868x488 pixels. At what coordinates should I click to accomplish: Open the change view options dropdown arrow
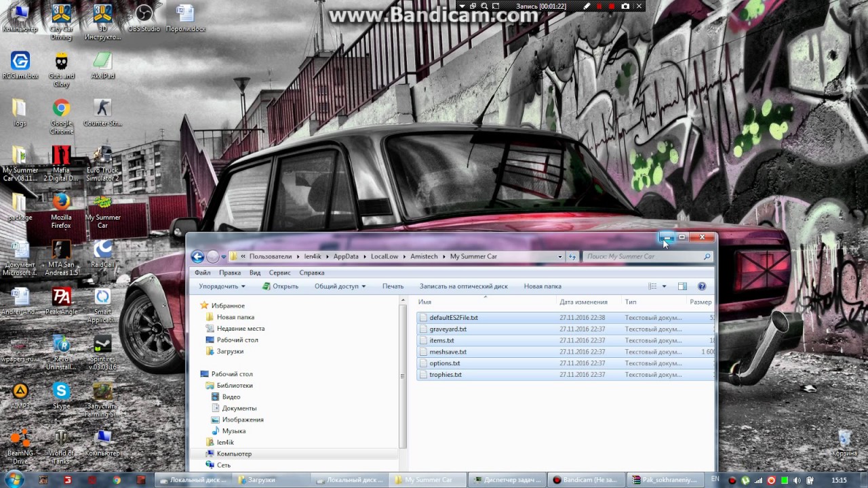coord(664,287)
